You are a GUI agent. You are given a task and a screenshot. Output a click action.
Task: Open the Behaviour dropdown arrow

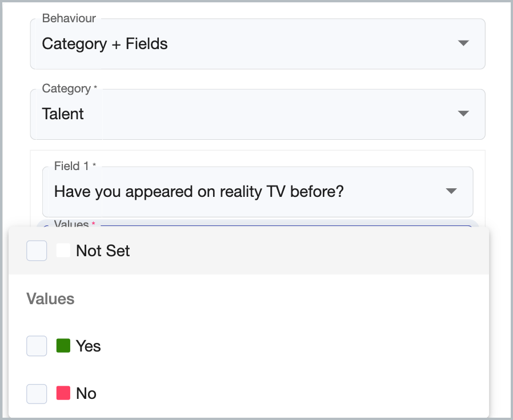pos(463,43)
